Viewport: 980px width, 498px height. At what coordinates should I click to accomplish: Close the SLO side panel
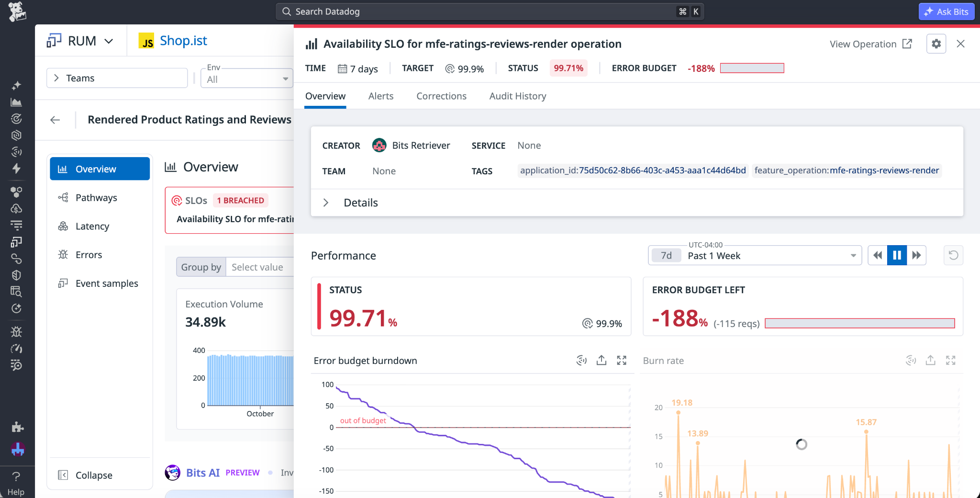pyautogui.click(x=960, y=44)
